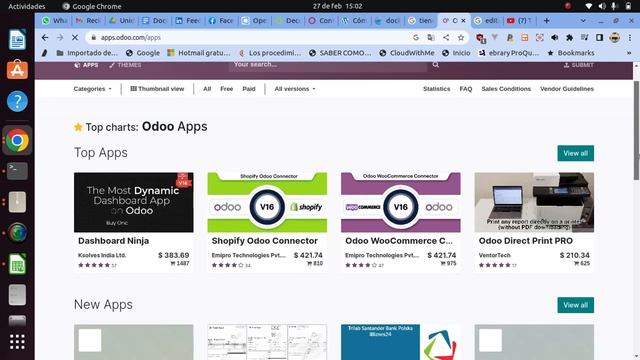
Task: Click the media control speaker extension icon
Action: pyautogui.click(x=554, y=38)
